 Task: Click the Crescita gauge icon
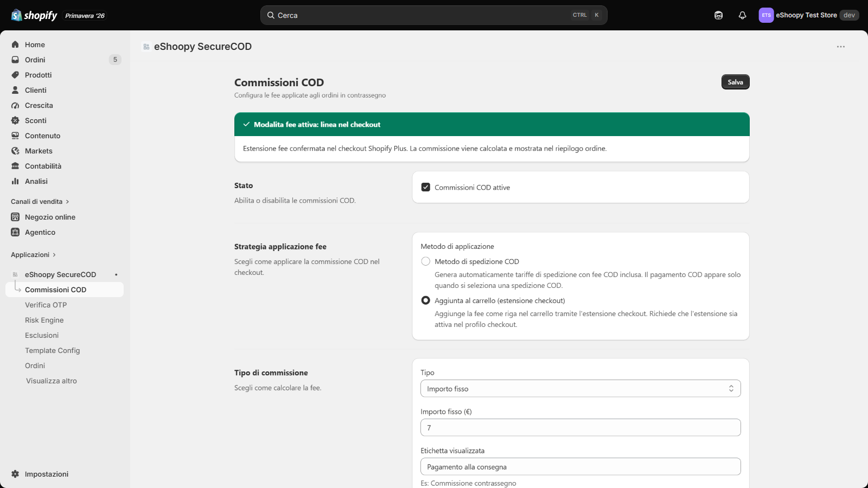pos(15,105)
